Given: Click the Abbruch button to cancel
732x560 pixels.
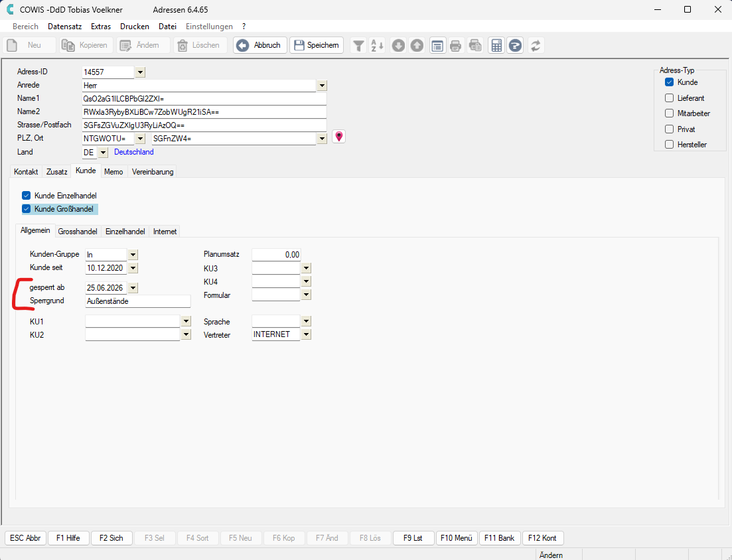Looking at the screenshot, I should [259, 45].
